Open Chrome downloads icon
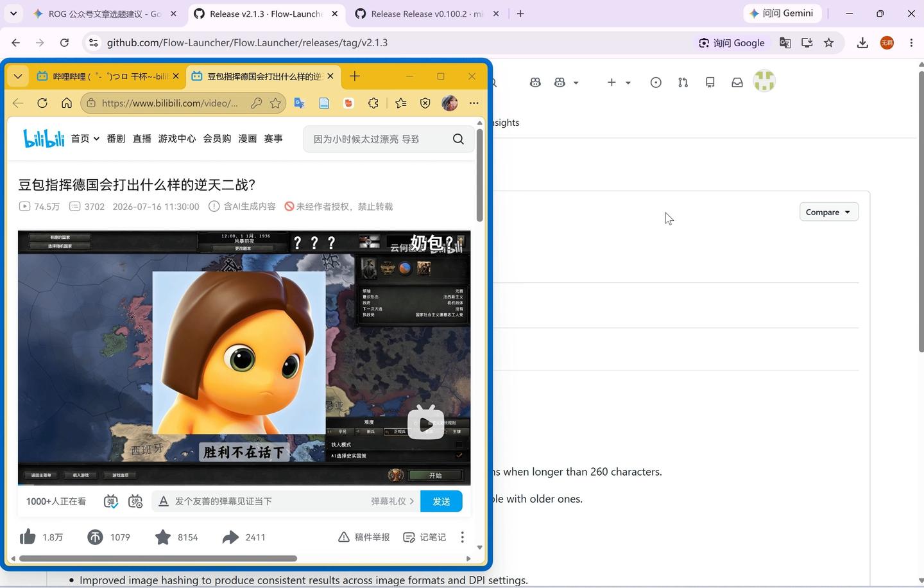924x588 pixels. 862,42
